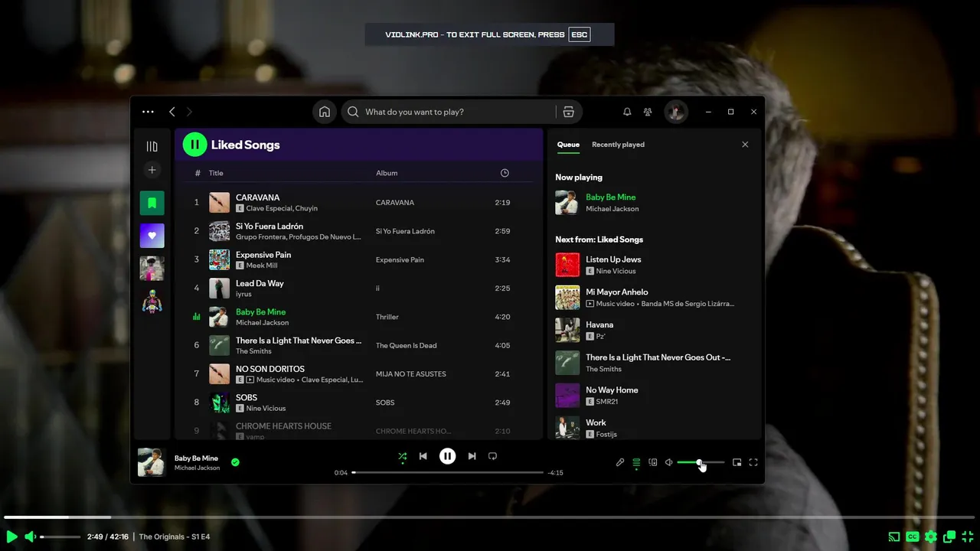This screenshot has height=551, width=980.
Task: Switch to the Queue tab
Action: click(x=568, y=145)
